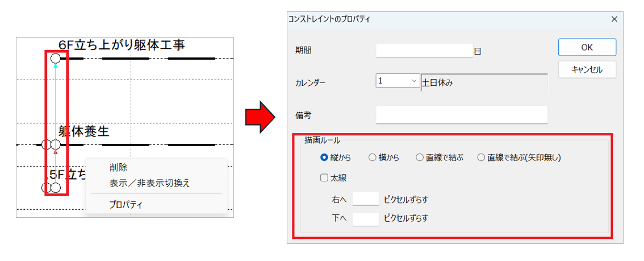
Task: Click the 期間 days input field
Action: pyautogui.click(x=424, y=51)
